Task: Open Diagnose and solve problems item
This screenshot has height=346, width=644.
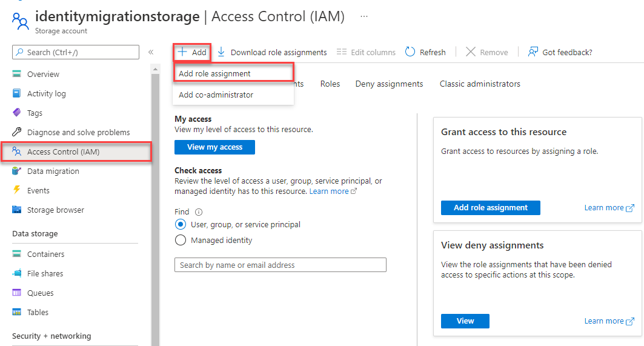Action: [78, 132]
